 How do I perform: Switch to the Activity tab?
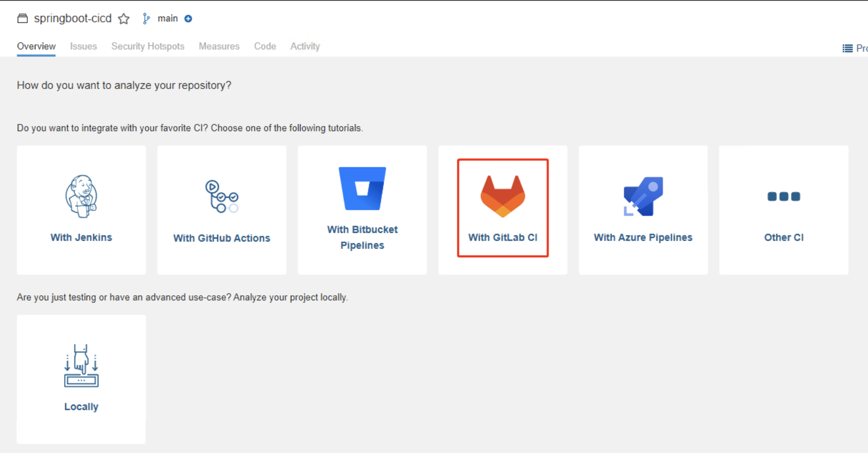[x=305, y=46]
